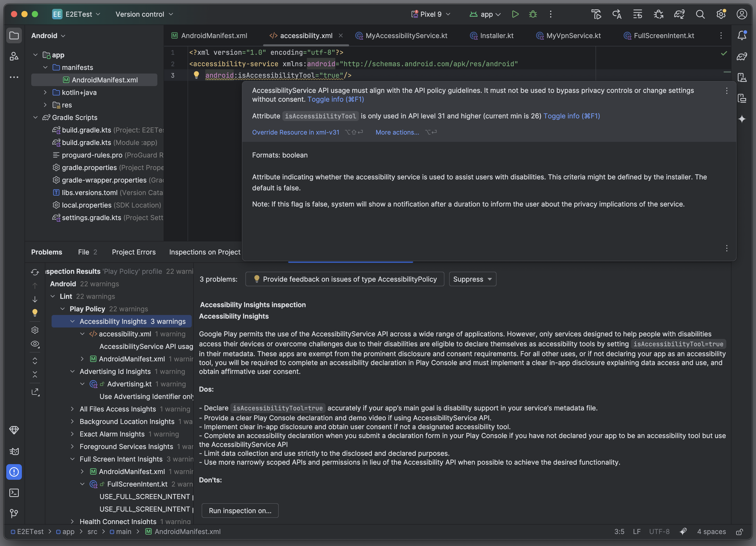Click Toggle info link after API level message
The height and width of the screenshot is (546, 756).
(571, 116)
